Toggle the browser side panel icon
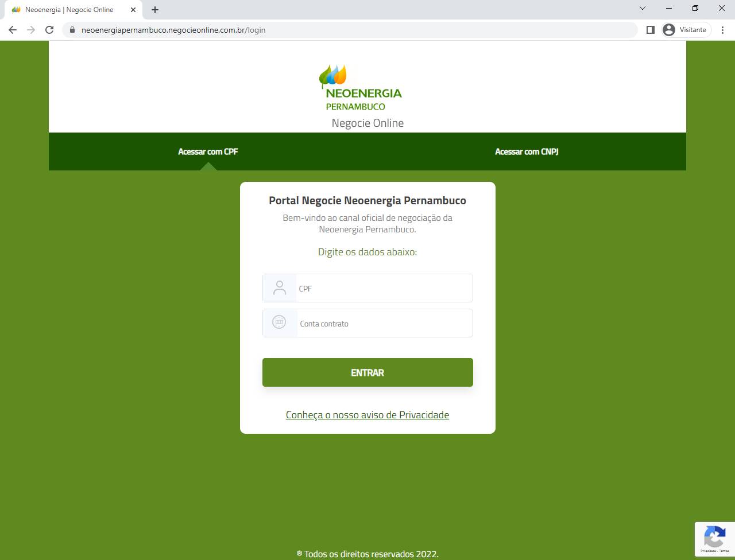This screenshot has width=735, height=560. pos(651,30)
